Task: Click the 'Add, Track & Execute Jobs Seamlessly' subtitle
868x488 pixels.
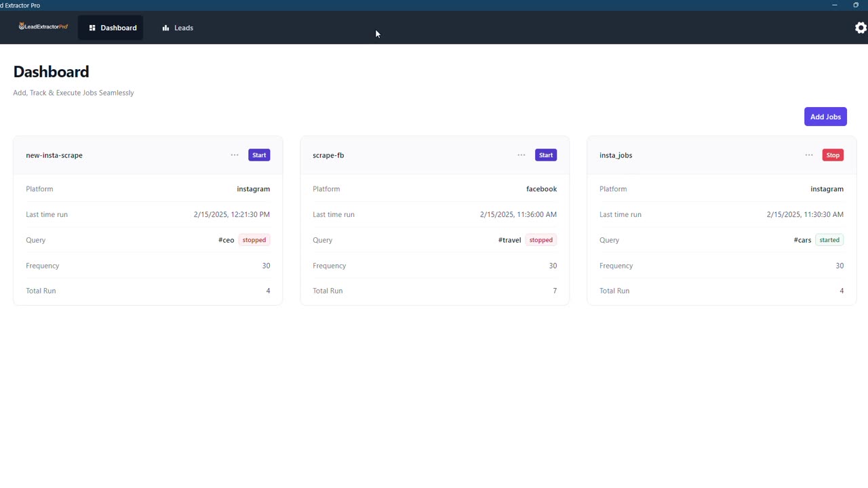Action: 73,93
